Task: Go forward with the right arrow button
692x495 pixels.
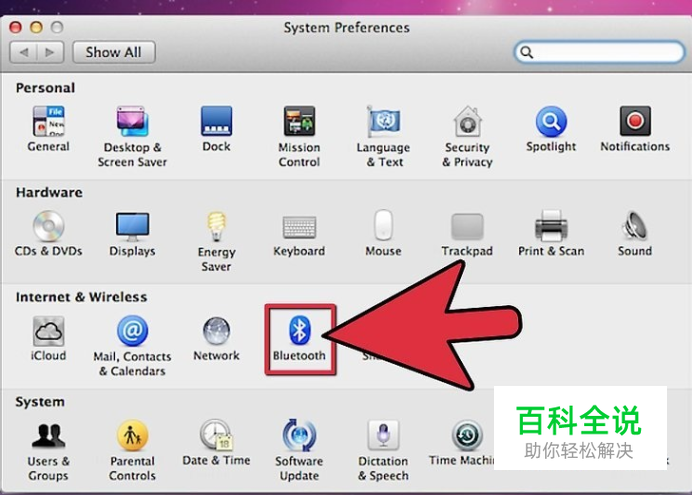Action: tap(50, 52)
